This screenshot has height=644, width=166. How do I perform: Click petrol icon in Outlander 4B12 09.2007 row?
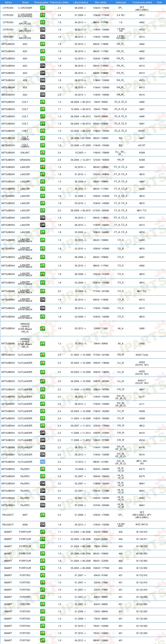pos(43,425)
